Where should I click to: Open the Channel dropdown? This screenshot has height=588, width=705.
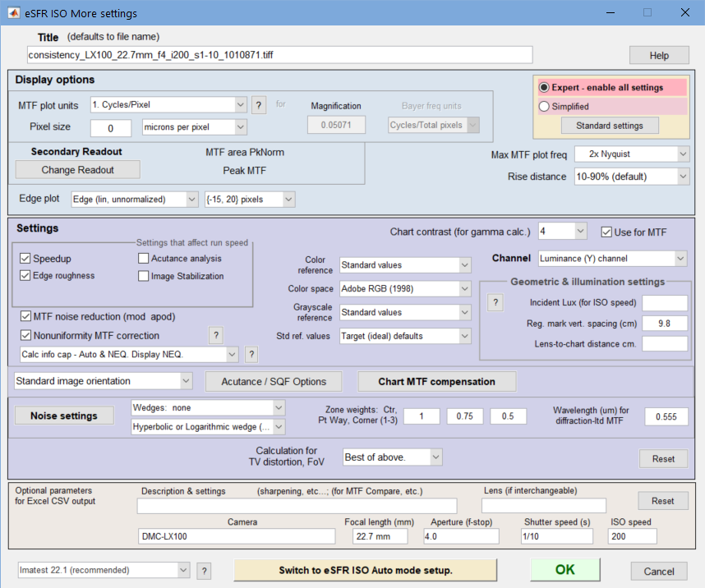coord(612,259)
